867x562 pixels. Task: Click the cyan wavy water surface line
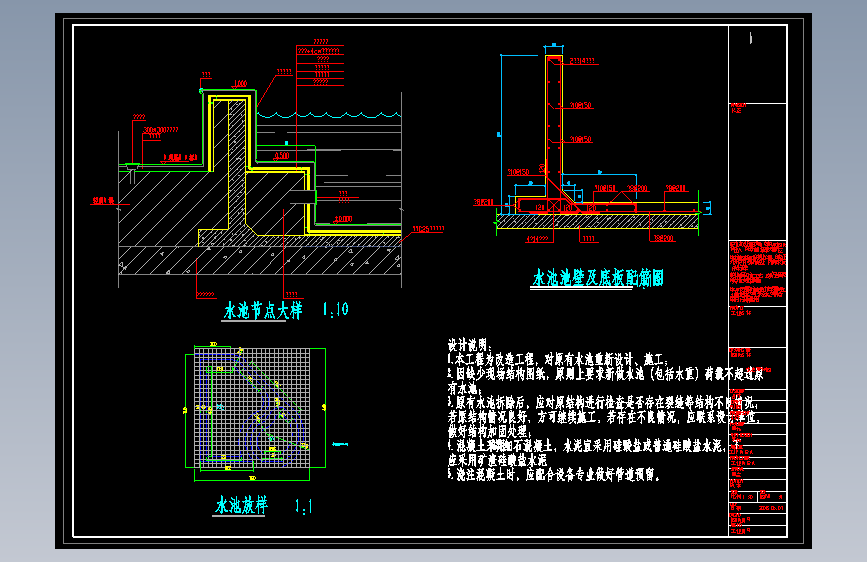(329, 115)
